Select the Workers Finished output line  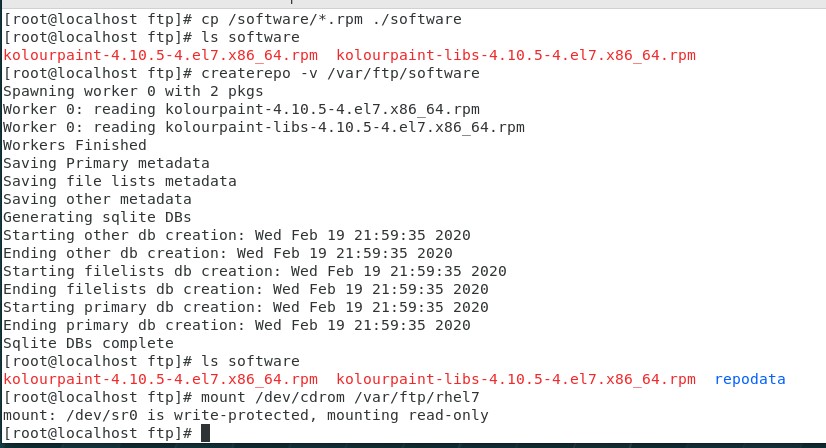[75, 145]
